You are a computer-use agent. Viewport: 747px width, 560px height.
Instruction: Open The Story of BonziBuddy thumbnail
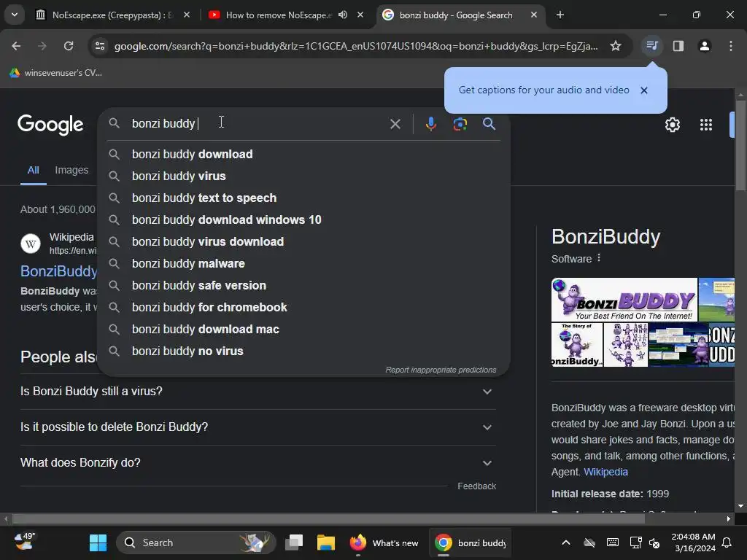[x=577, y=345]
